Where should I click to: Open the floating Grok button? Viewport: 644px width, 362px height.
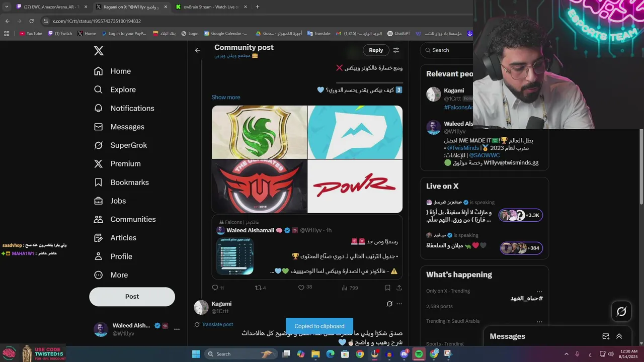[x=621, y=312]
